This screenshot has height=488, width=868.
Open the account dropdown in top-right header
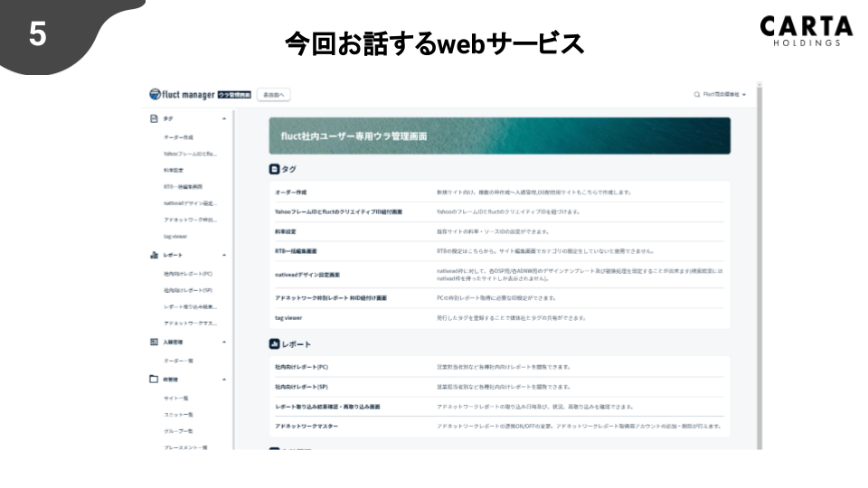(724, 95)
